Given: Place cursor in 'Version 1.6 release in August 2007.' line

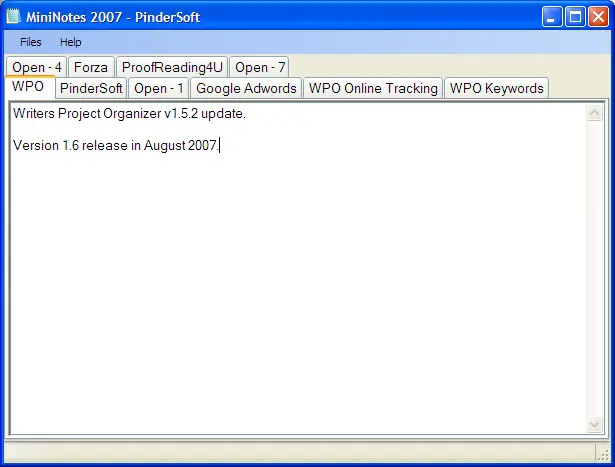Looking at the screenshot, I should (116, 145).
